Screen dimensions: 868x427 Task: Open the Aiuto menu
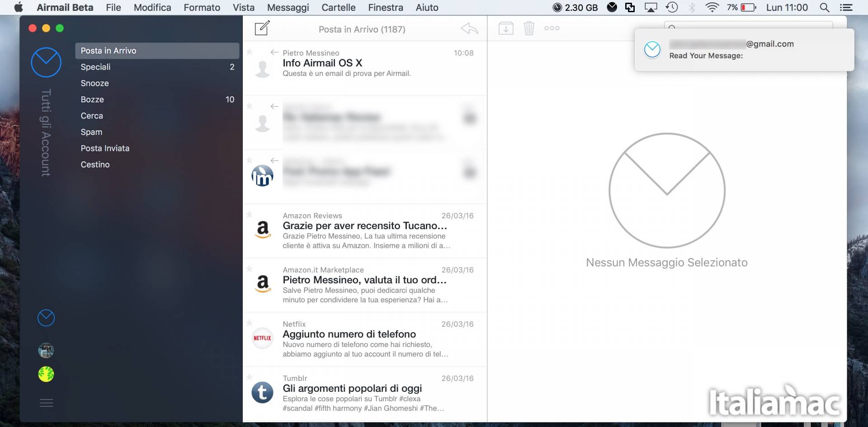(x=427, y=7)
